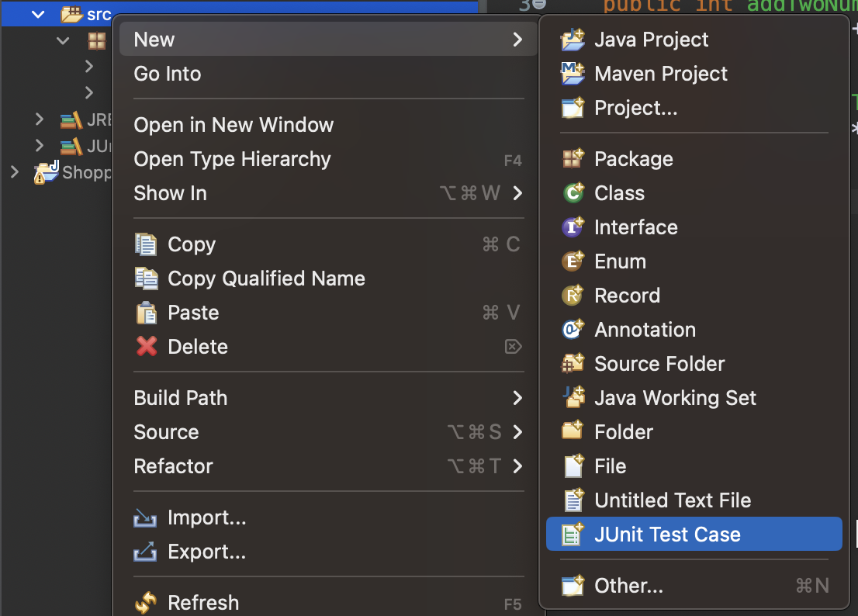Select Open Type Hierarchy
The height and width of the screenshot is (616, 858).
coord(328,159)
